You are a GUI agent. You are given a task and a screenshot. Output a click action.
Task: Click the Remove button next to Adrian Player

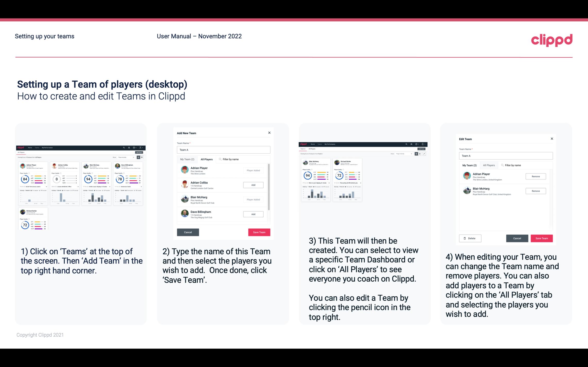[535, 176]
